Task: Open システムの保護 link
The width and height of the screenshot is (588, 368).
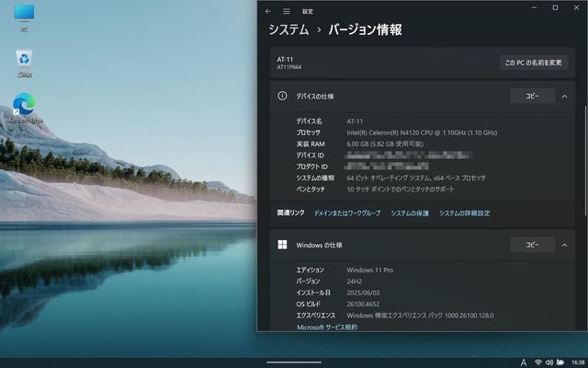Action: (410, 213)
